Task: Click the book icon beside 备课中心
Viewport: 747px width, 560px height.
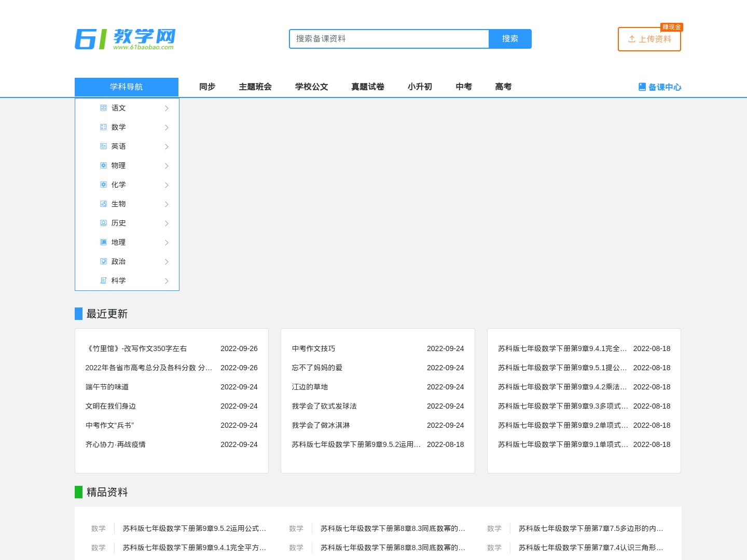Action: coord(642,87)
